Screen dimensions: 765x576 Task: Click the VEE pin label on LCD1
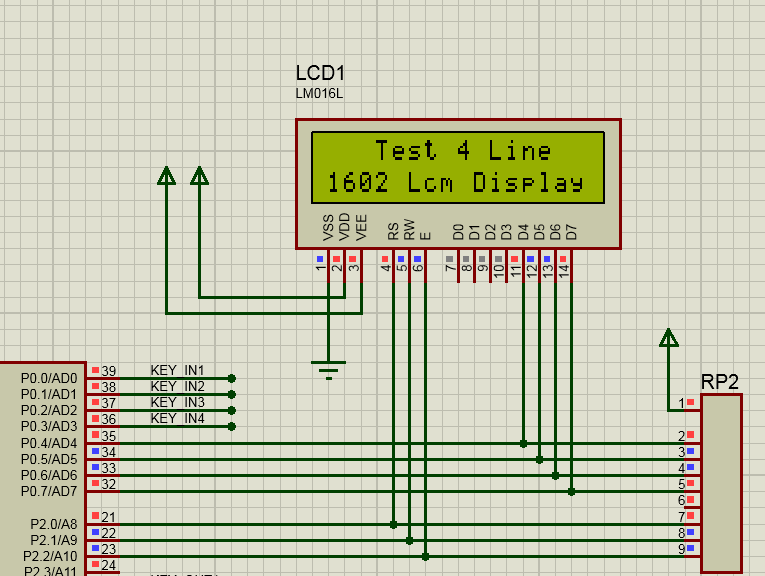click(x=361, y=227)
